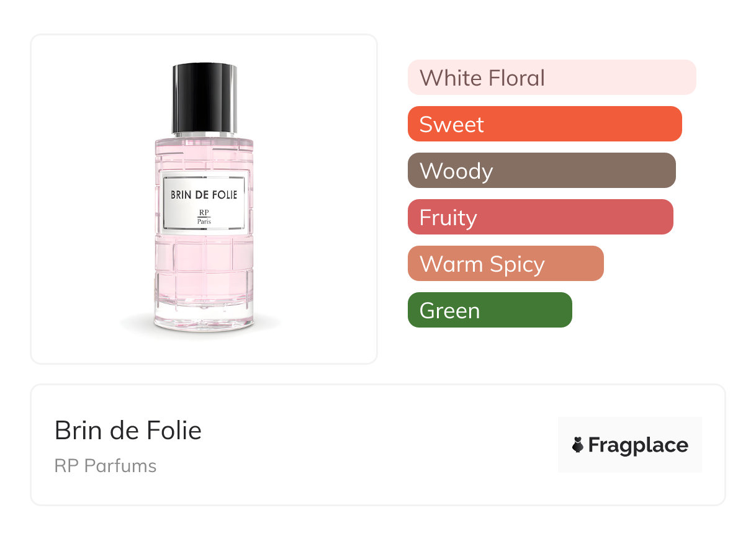
Task: Click the RP Paris logo on the bottle
Action: tap(204, 217)
